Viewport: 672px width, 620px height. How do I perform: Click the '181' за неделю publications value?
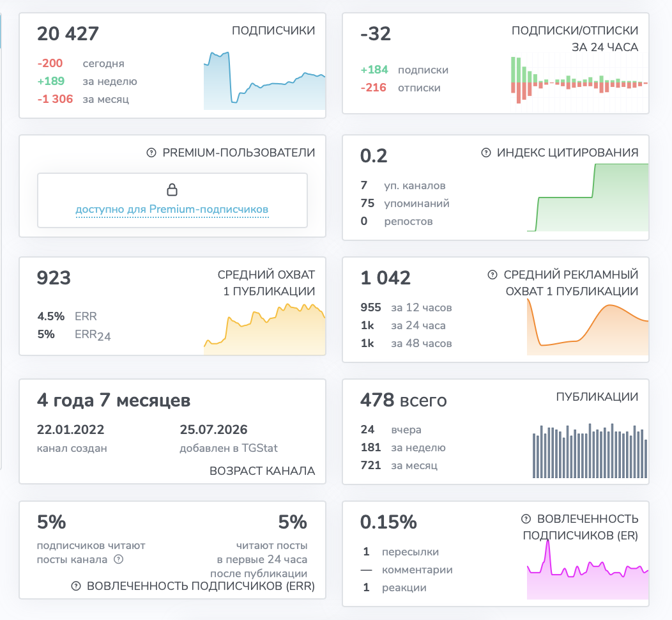(370, 447)
